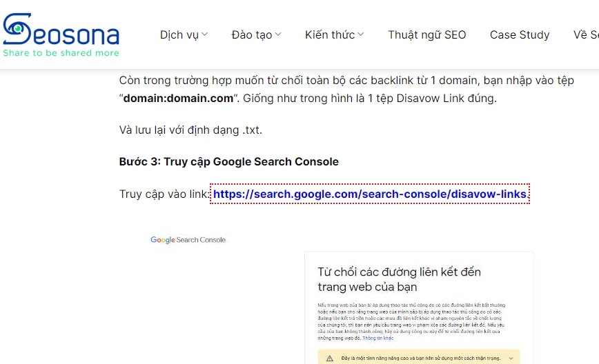Click the warning triangle icon in yellow banner
Screen dimensions: 599x364
[329, 358]
